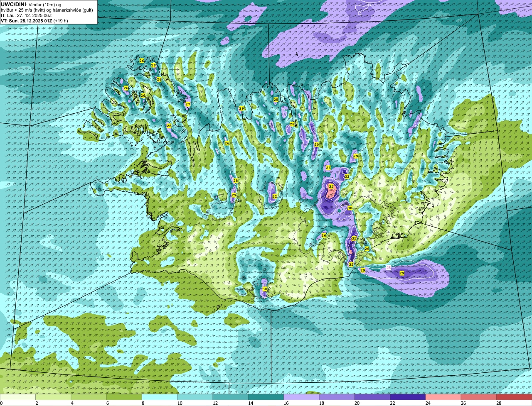Click the legend scale label "20"
Viewport: 532px width, 406px height.
click(357, 403)
